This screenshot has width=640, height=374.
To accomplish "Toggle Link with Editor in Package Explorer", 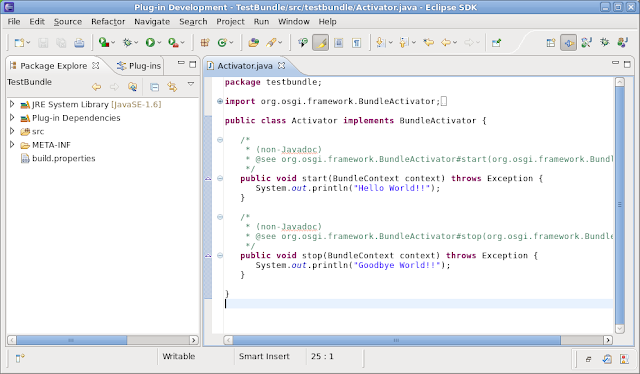I will (172, 87).
